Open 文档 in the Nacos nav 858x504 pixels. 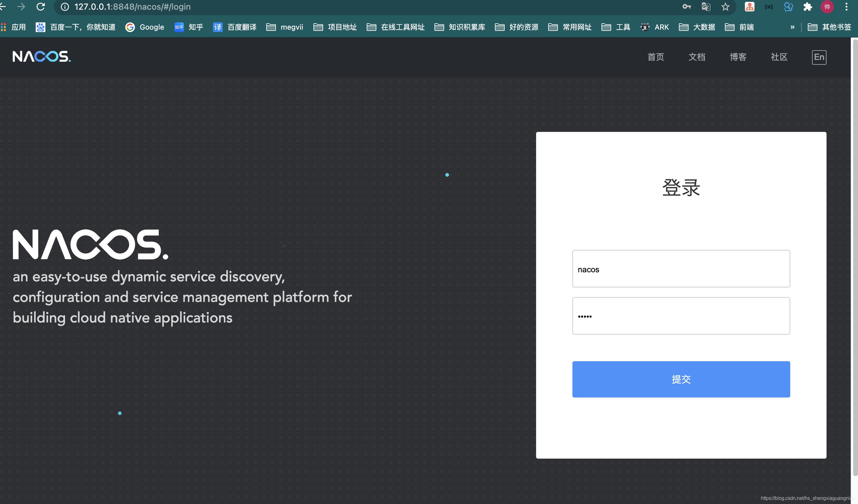pos(697,57)
